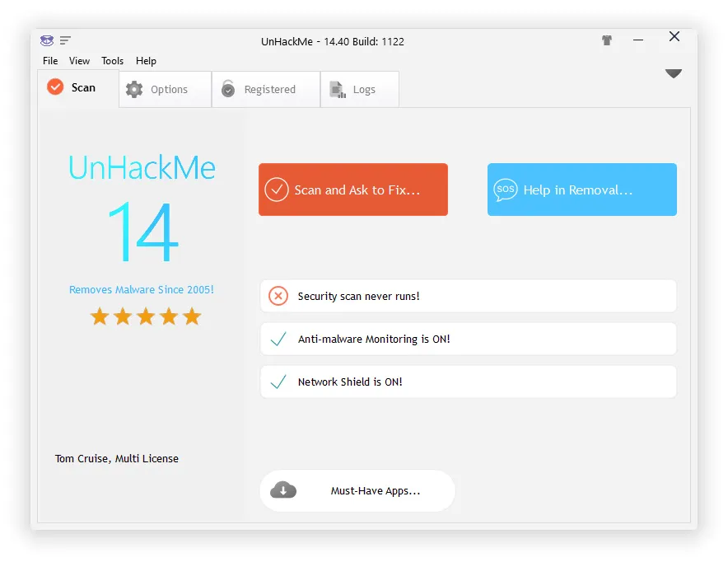Click the UnHackMe 14.40 Build title text
Screen dimensions: 728x562
click(x=333, y=42)
